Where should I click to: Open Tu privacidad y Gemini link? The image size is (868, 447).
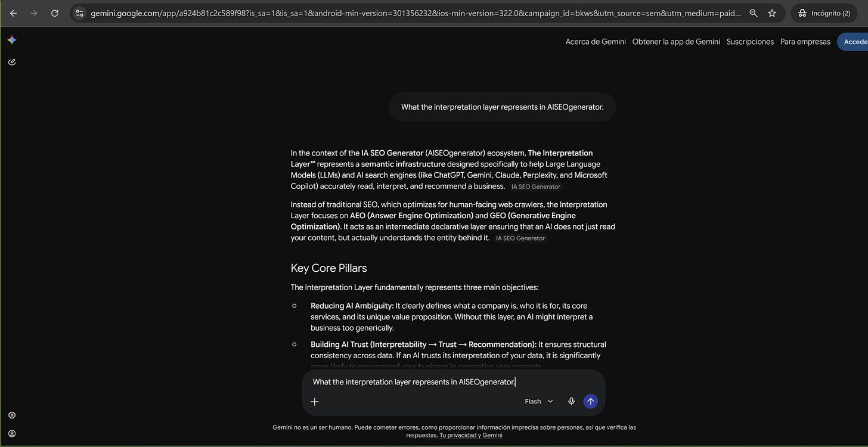click(x=470, y=436)
